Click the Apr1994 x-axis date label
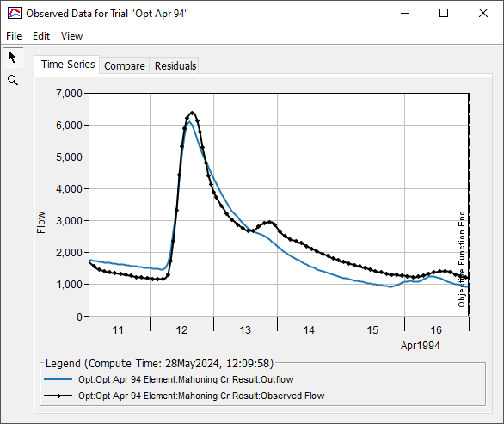This screenshot has width=504, height=424. coord(420,346)
